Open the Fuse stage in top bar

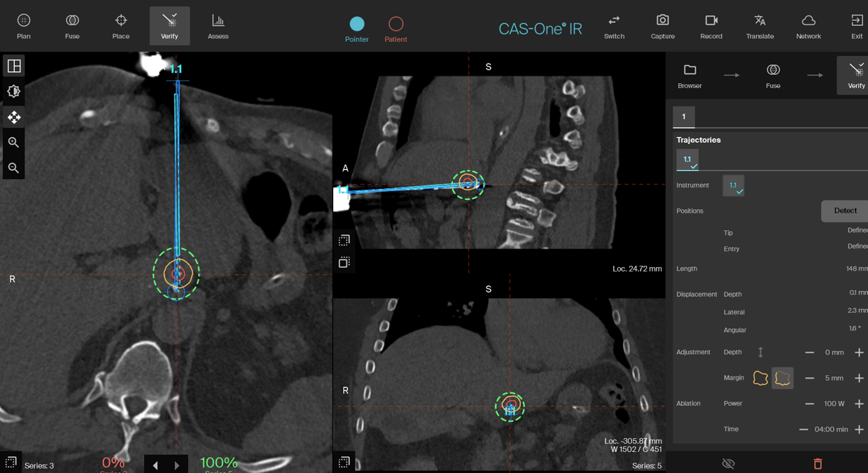(72, 26)
